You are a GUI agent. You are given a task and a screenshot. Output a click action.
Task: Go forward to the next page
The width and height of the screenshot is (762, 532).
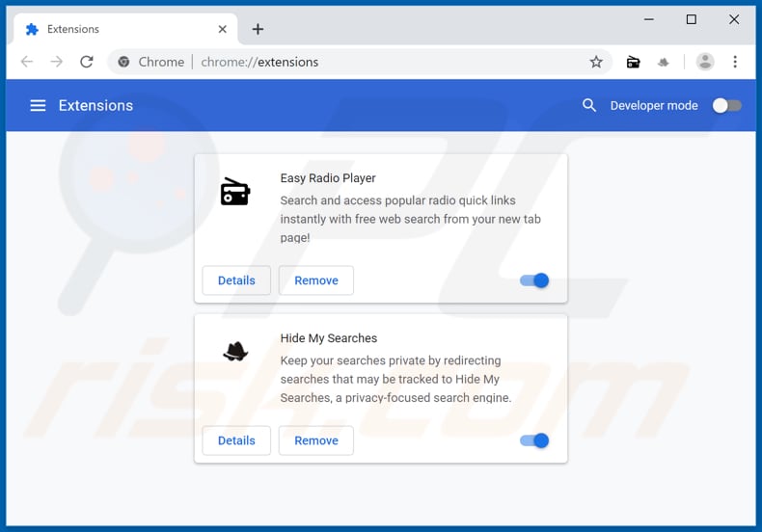(x=57, y=62)
